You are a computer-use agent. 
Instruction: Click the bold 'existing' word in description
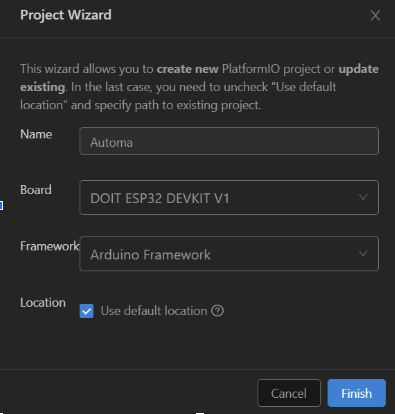[42, 87]
